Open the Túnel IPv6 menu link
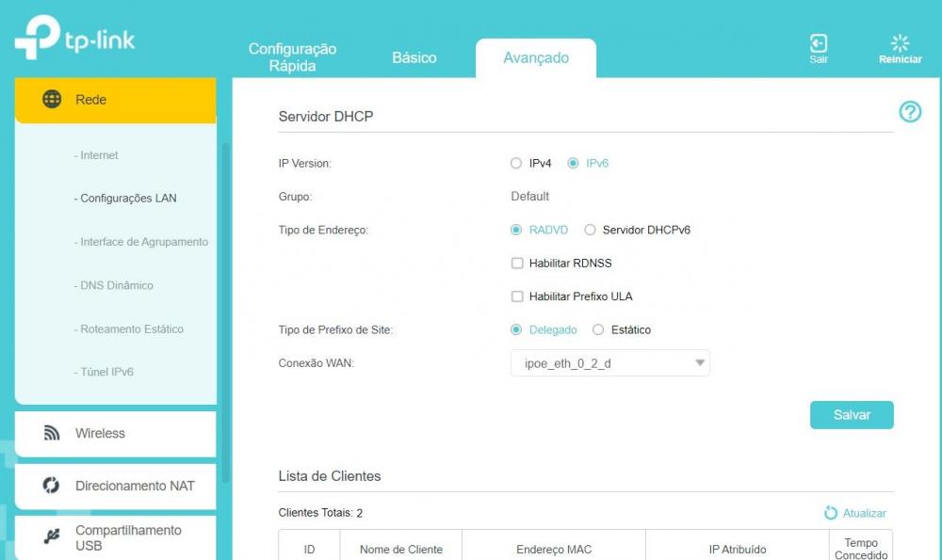942x560 pixels. coord(106,373)
